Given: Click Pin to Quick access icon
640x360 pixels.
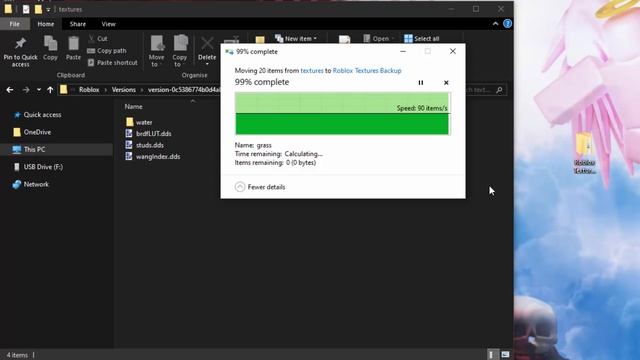Looking at the screenshot, I should click(x=20, y=44).
